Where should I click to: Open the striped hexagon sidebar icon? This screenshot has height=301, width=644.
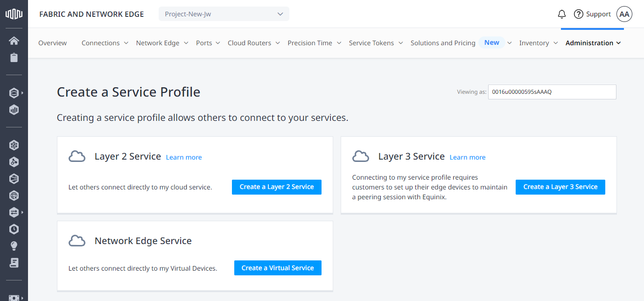point(14,179)
